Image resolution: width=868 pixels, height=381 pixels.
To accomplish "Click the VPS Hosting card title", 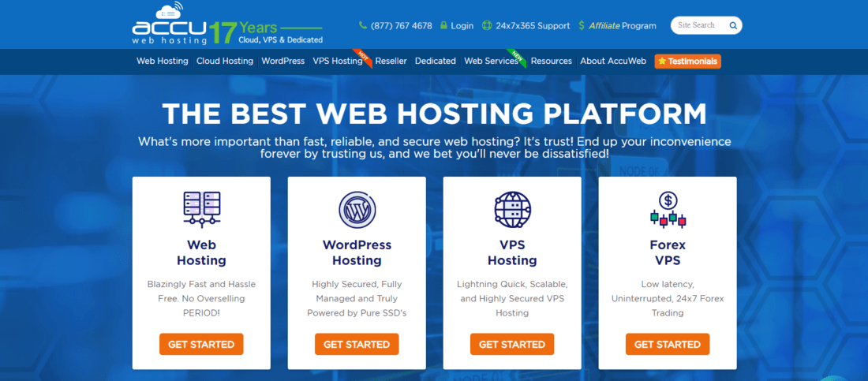I will coord(512,252).
